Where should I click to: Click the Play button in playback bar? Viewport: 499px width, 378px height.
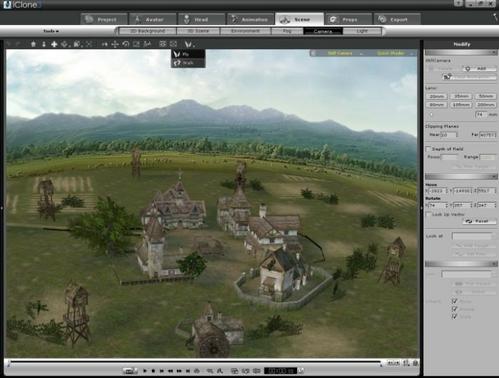click(145, 371)
